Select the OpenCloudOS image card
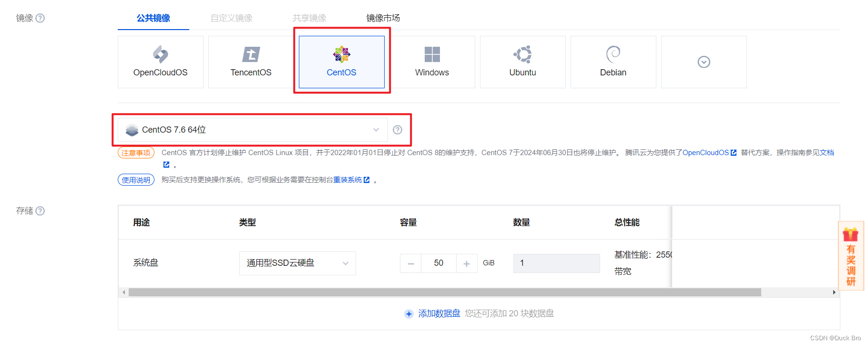 tap(161, 62)
